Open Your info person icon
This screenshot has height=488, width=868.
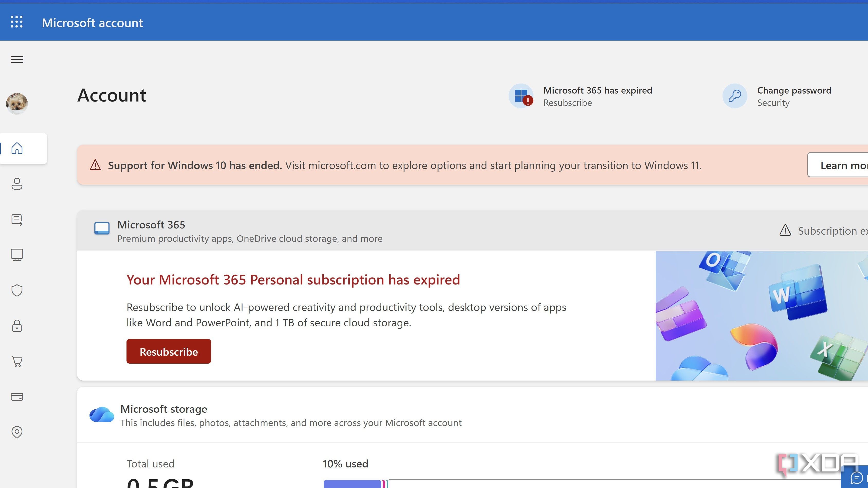pyautogui.click(x=17, y=184)
